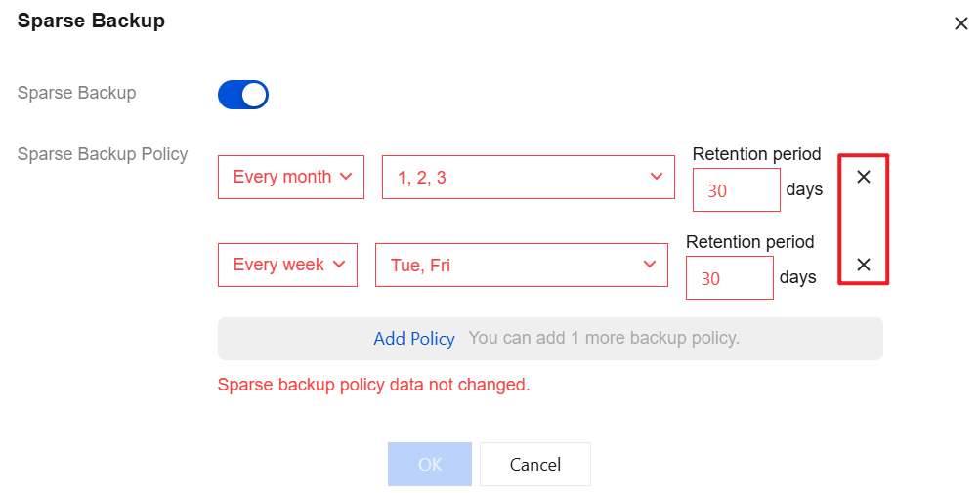The image size is (980, 493).
Task: Click the red "data not changed" error message
Action: pyautogui.click(x=373, y=385)
